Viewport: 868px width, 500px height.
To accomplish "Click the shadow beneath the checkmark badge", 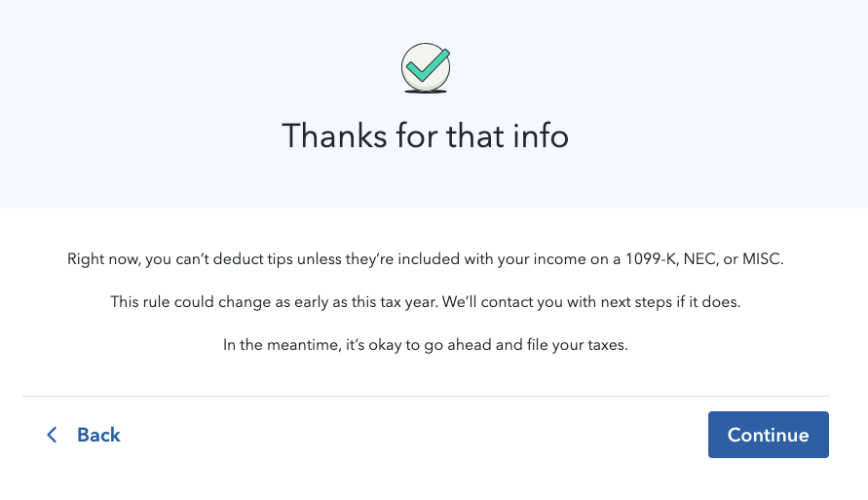I will (426, 94).
